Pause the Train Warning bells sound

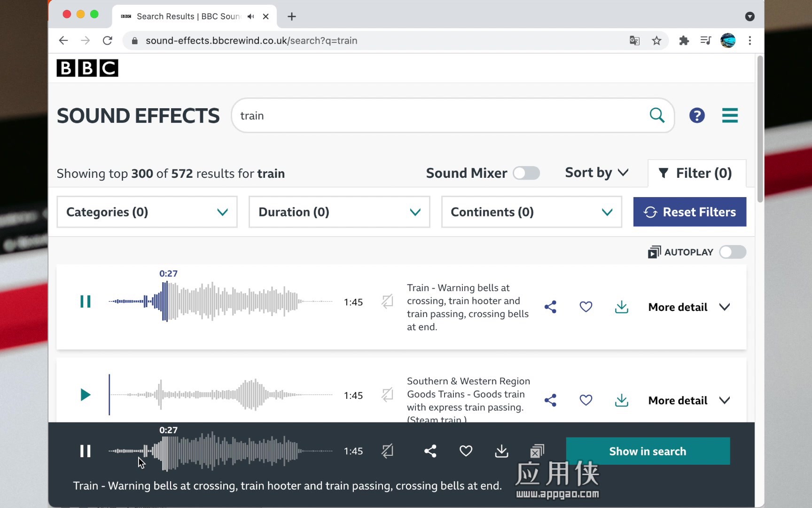[85, 302]
